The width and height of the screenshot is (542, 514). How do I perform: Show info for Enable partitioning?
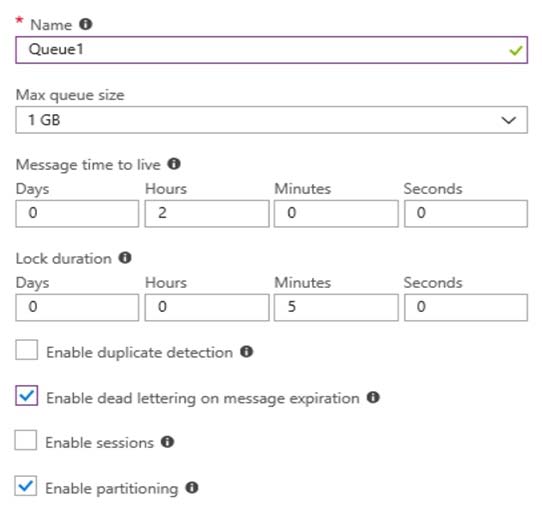[x=192, y=487]
